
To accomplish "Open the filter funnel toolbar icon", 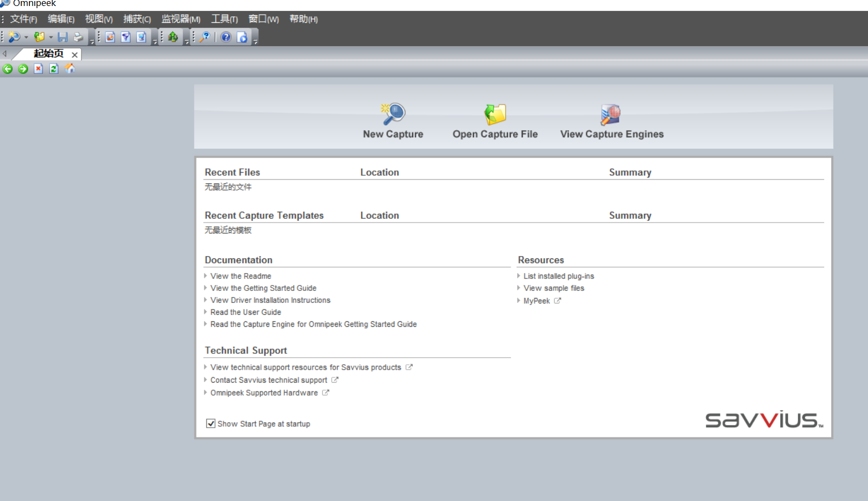I will (125, 37).
